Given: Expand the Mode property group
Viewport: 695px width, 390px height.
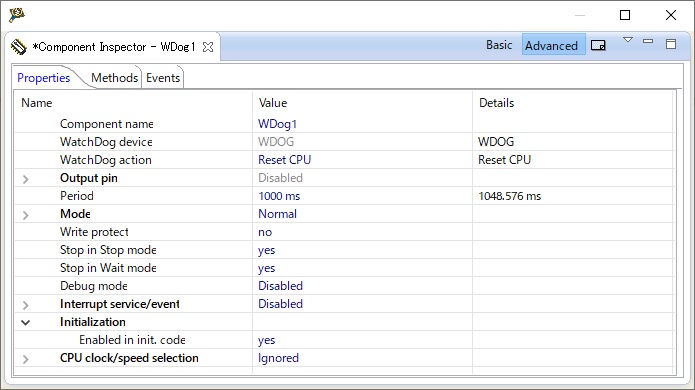Looking at the screenshot, I should pyautogui.click(x=26, y=215).
